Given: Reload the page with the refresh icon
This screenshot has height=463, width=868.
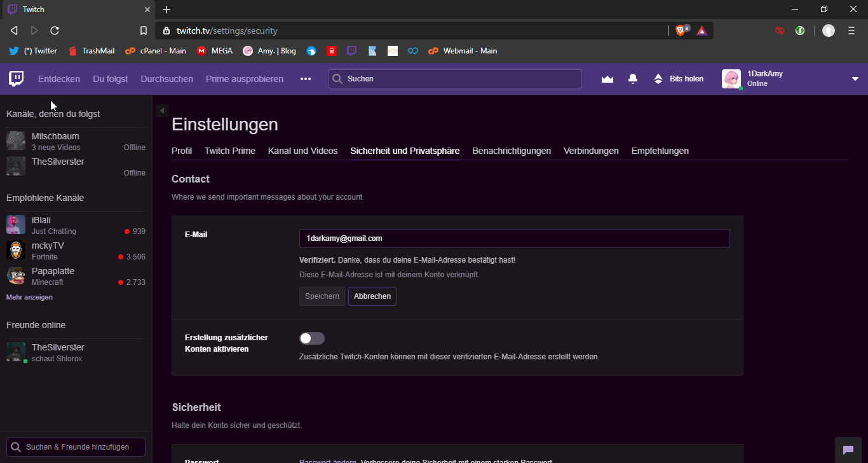Looking at the screenshot, I should (x=55, y=30).
